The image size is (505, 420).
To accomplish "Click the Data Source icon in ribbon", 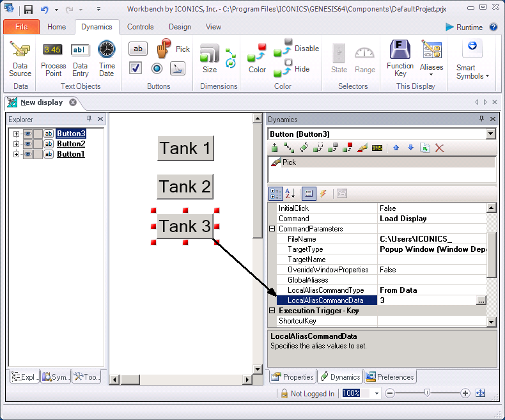I will [x=20, y=59].
